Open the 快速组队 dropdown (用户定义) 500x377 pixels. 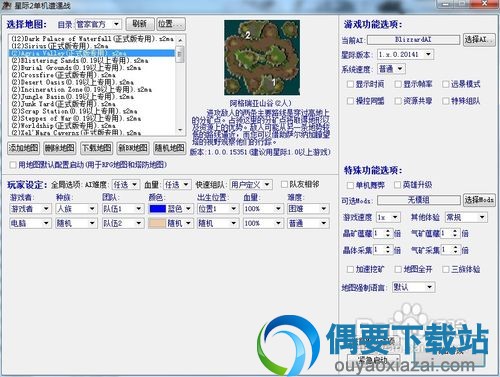coord(251,184)
